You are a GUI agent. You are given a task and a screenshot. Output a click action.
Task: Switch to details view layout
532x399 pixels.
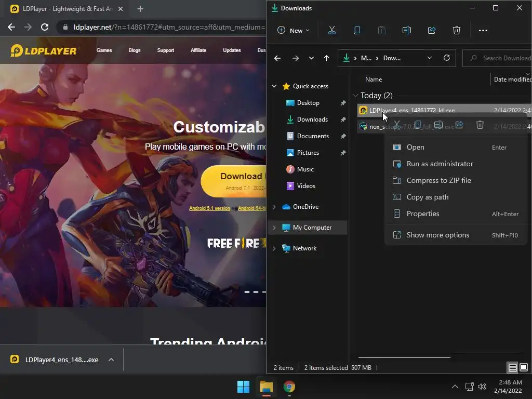(512, 367)
